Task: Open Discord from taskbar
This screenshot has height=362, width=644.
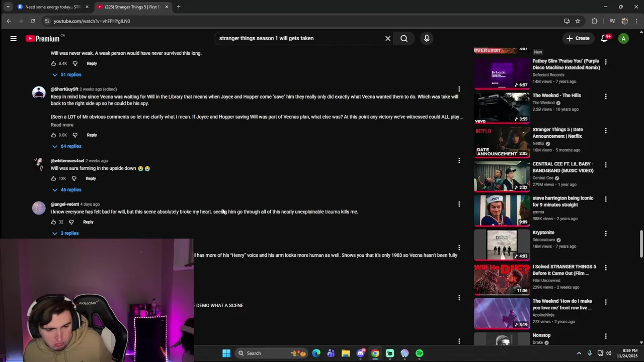Action: click(360, 353)
